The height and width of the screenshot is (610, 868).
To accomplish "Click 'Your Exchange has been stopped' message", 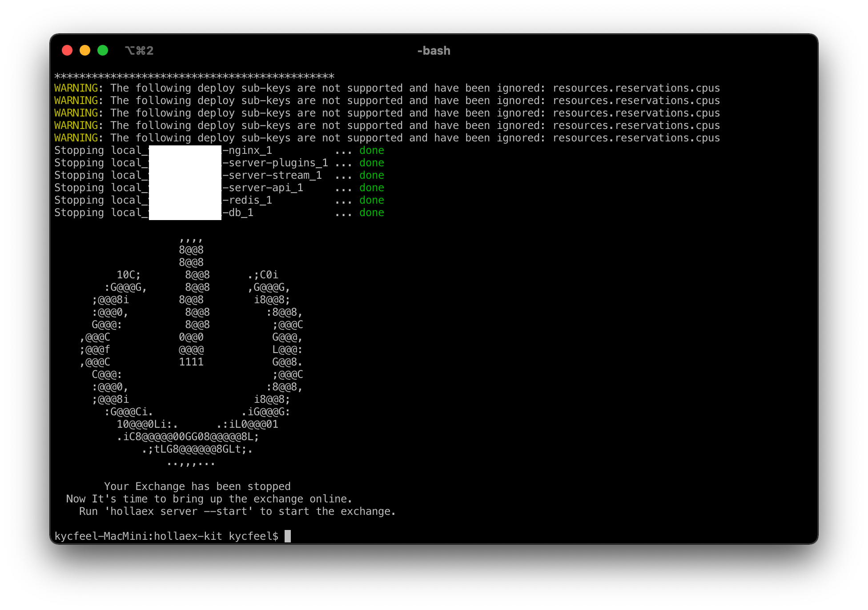I will [x=197, y=486].
